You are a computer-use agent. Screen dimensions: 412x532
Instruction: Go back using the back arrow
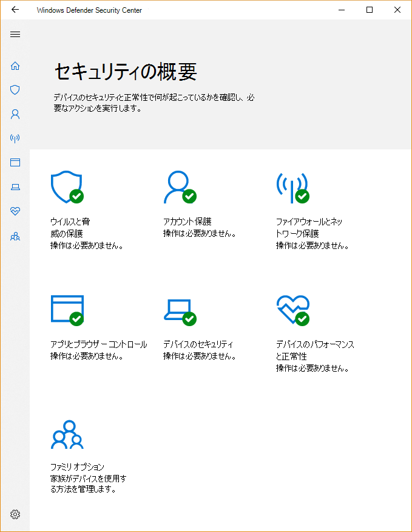point(15,10)
